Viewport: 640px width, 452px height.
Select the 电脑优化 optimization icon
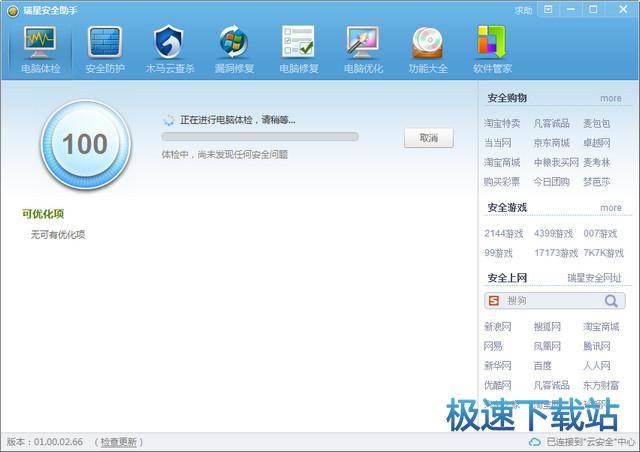click(363, 42)
